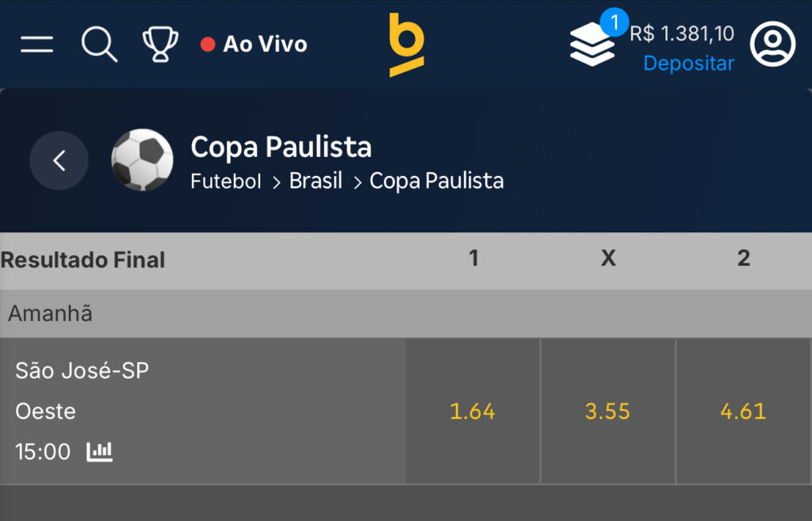
Task: Click the yellow b logo
Action: click(406, 44)
